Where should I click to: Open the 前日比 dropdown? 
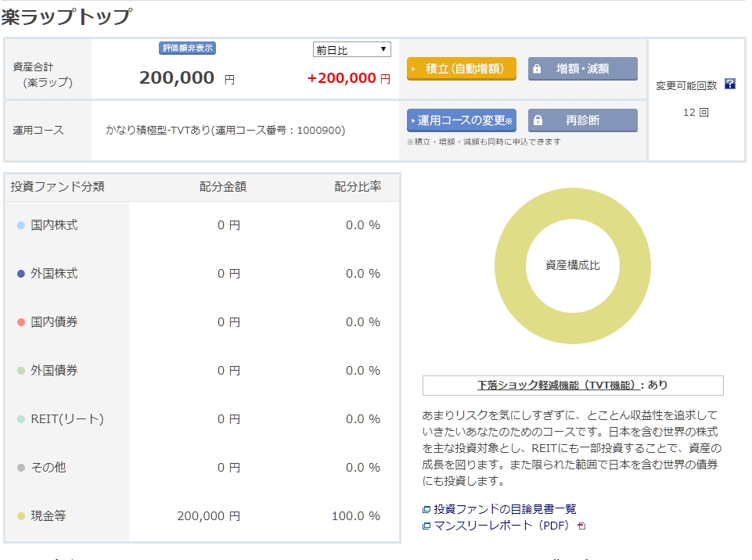coord(351,50)
